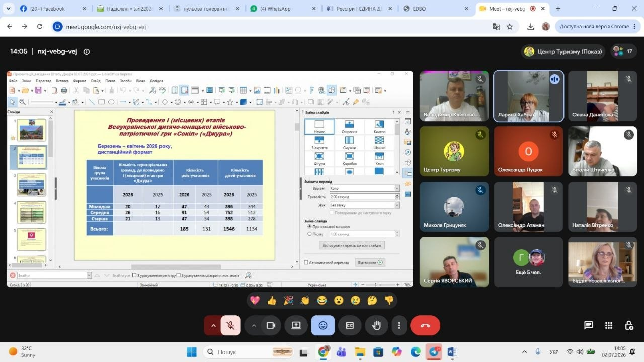Reload the Meet page
The height and width of the screenshot is (362, 644).
40,27
